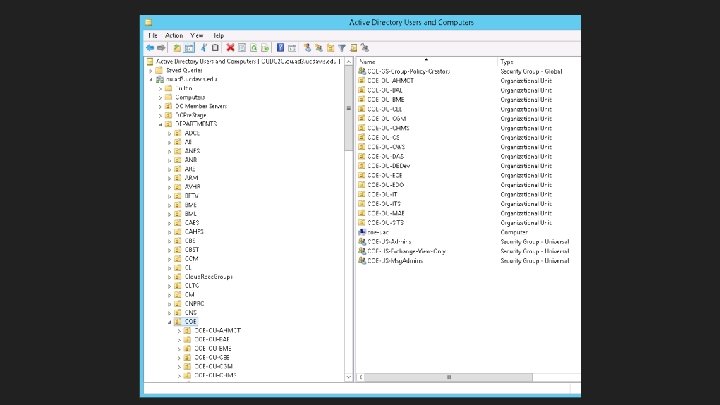Toggle the Show/Hide Console Tree icon
Viewport: 720px width, 405px height.
point(189,48)
